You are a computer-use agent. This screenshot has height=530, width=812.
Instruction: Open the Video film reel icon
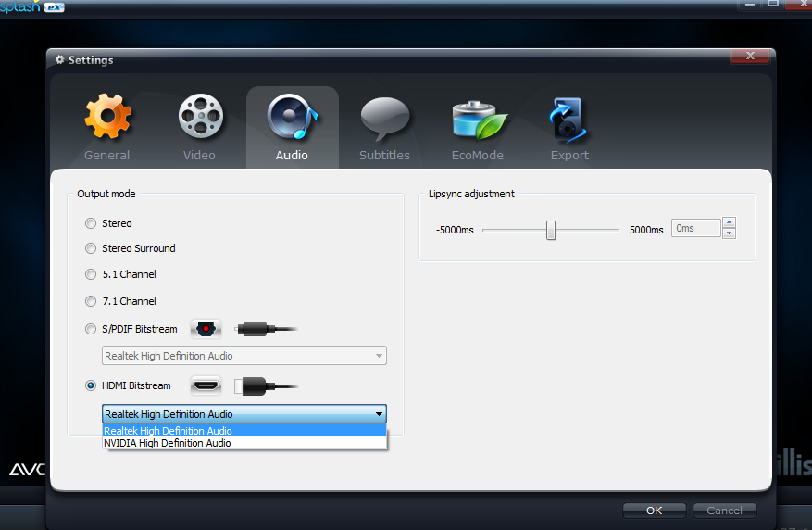point(200,116)
